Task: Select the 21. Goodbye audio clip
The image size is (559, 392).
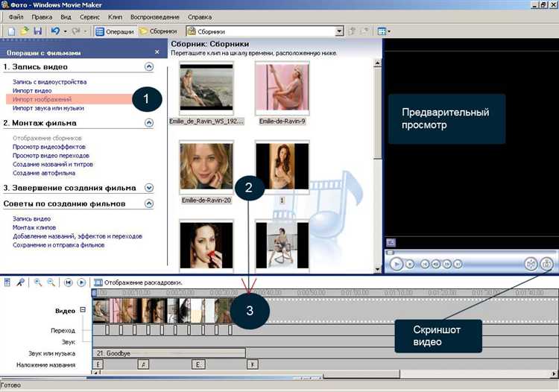Action: click(x=169, y=353)
